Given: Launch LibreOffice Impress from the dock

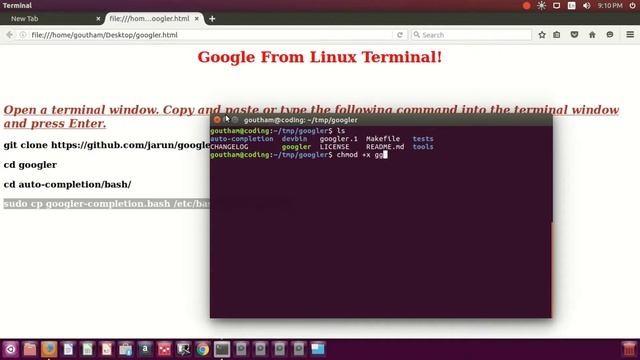Looking at the screenshot, I should [x=107, y=349].
